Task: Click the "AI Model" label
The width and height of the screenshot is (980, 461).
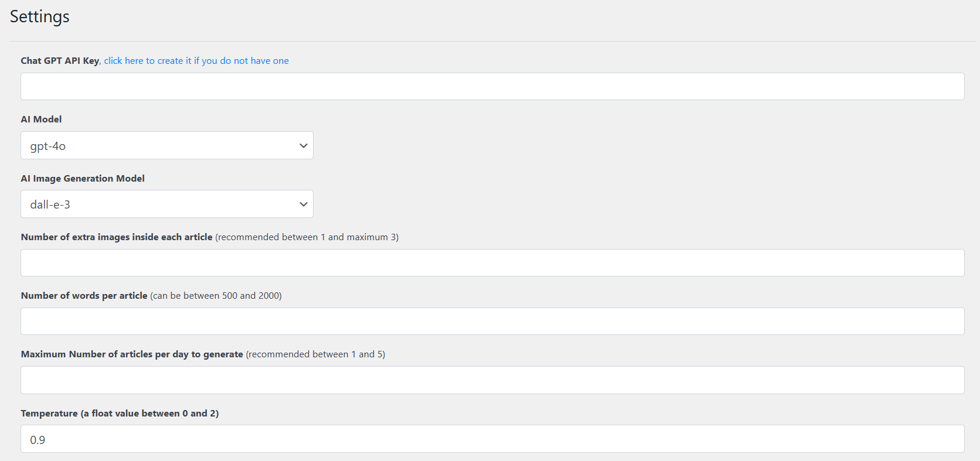Action: [x=41, y=119]
